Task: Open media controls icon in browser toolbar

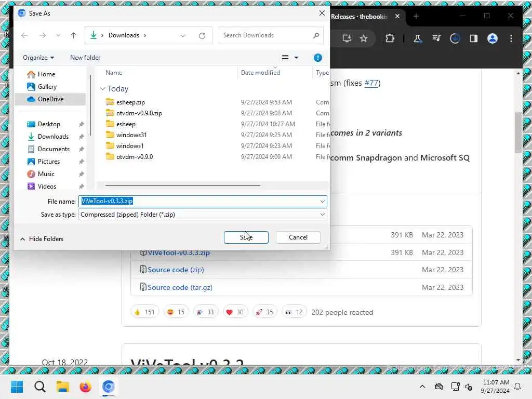Action: (436, 38)
